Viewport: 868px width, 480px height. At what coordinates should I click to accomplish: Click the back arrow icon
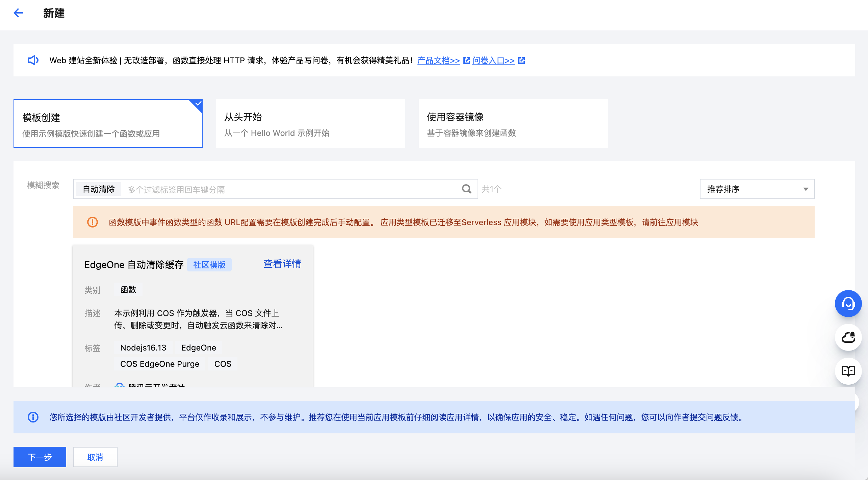tap(18, 13)
